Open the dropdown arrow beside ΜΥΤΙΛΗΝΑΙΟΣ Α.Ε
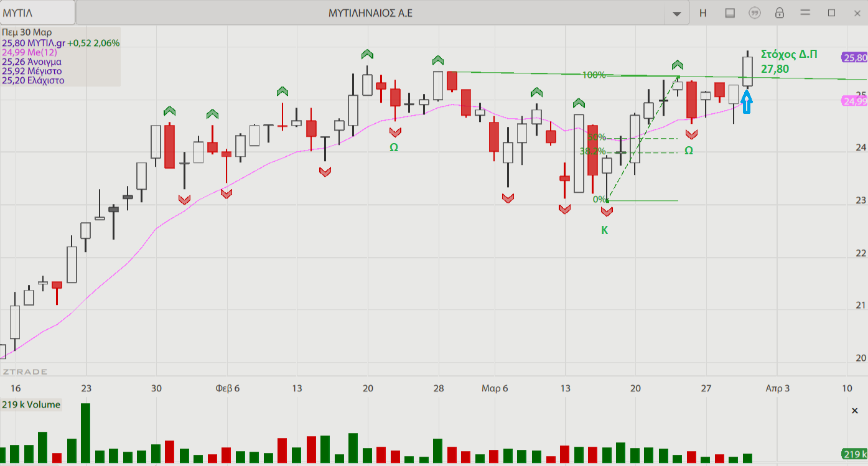This screenshot has width=868, height=466. point(677,13)
